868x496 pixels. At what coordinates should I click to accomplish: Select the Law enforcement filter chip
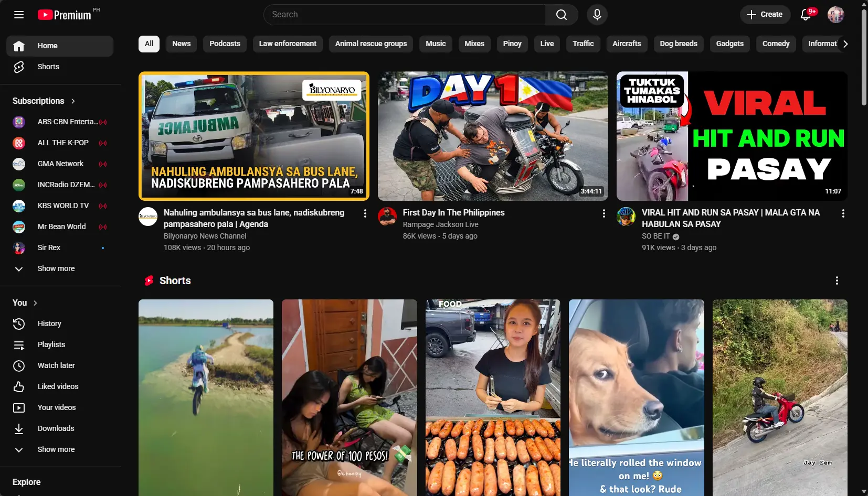tap(288, 44)
